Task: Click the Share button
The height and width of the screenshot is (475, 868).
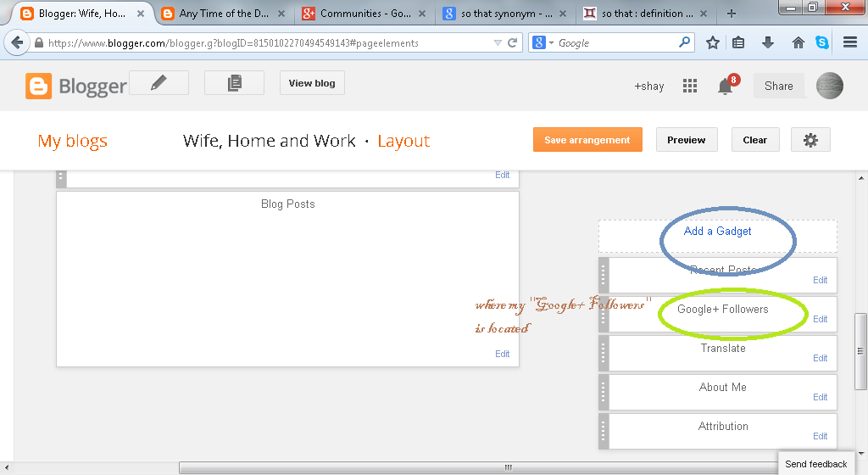Action: (779, 86)
